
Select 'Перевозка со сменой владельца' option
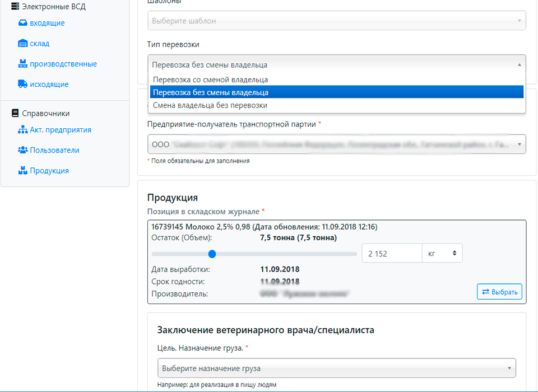coord(336,79)
